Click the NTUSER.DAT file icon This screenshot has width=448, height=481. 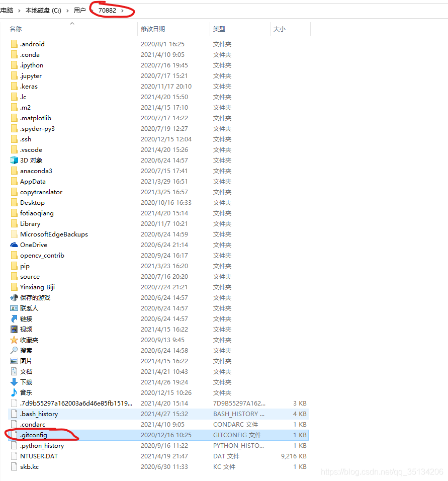coord(14,456)
